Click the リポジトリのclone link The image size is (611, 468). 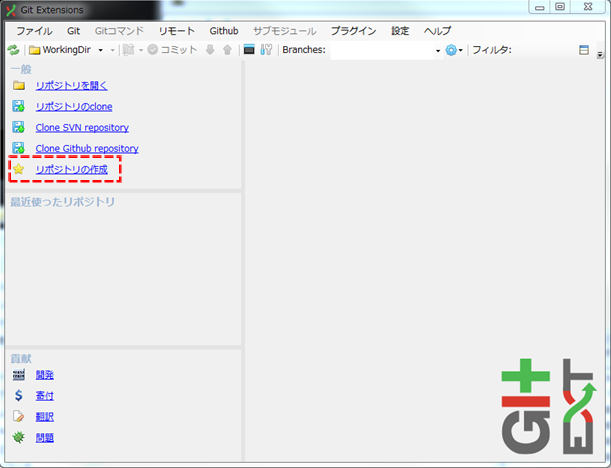click(74, 106)
